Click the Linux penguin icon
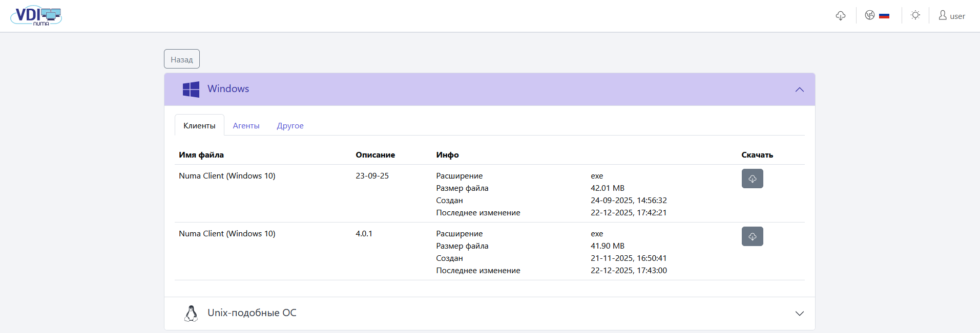Screen dimensions: 980x333 [x=191, y=314]
